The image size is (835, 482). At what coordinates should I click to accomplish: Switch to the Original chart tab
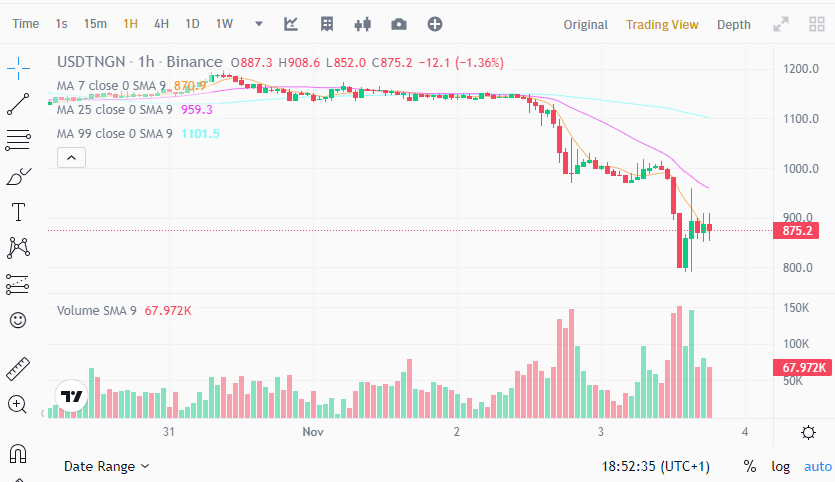pos(585,24)
